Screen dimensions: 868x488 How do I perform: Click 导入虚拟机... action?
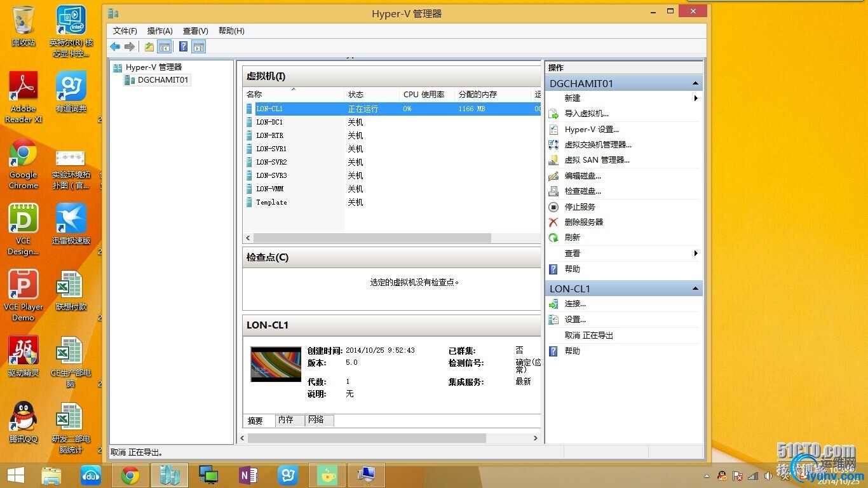[587, 114]
